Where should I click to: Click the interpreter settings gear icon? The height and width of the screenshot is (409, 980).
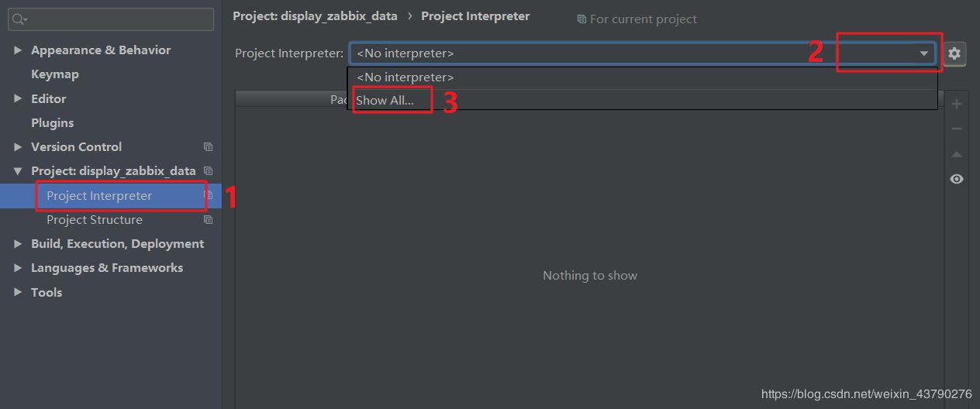click(954, 53)
